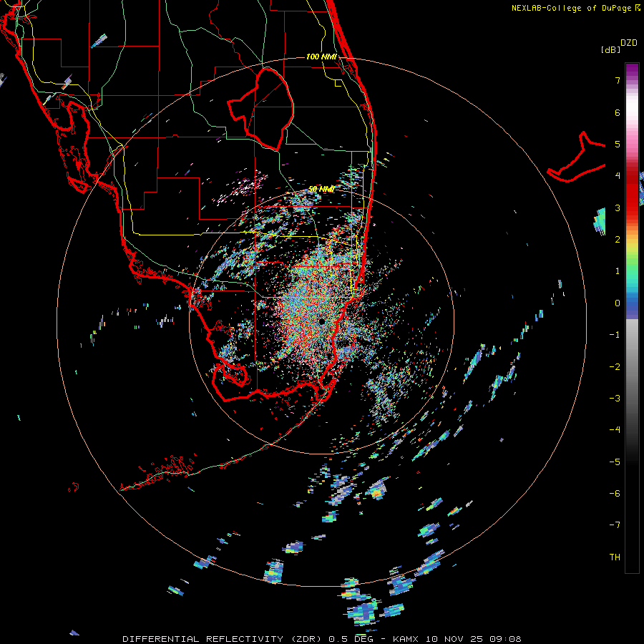
Task: Click the 7 value on color scale
Action: coord(618,80)
